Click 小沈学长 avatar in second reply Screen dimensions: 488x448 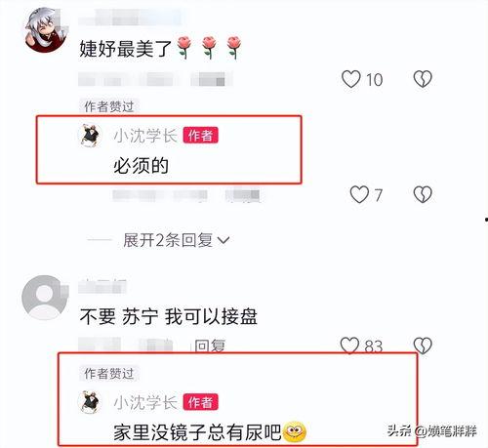(90, 402)
